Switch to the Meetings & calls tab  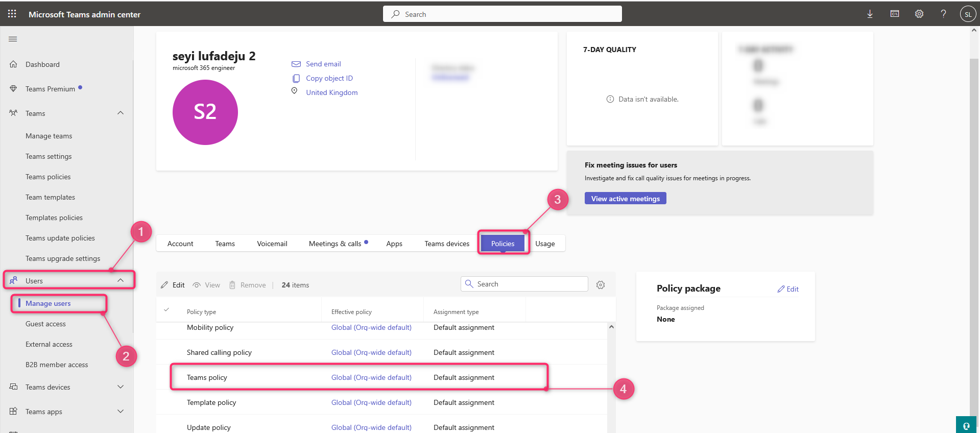[335, 244]
